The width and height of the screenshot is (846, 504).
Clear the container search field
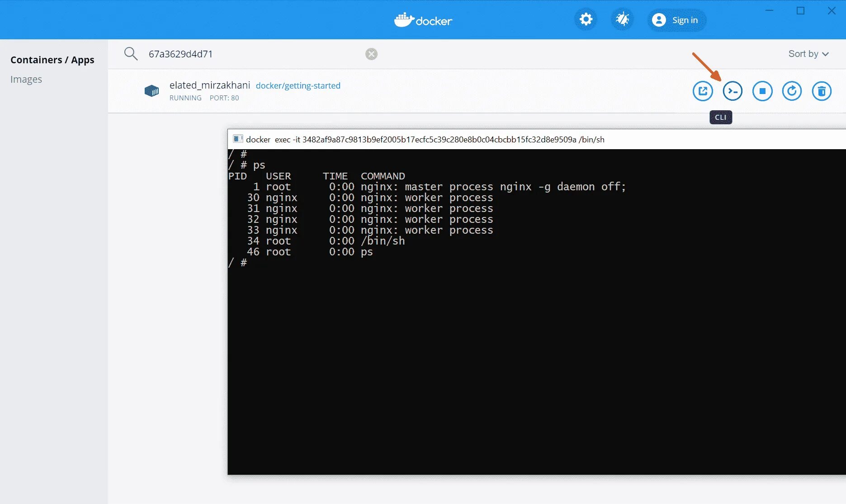pyautogui.click(x=371, y=54)
